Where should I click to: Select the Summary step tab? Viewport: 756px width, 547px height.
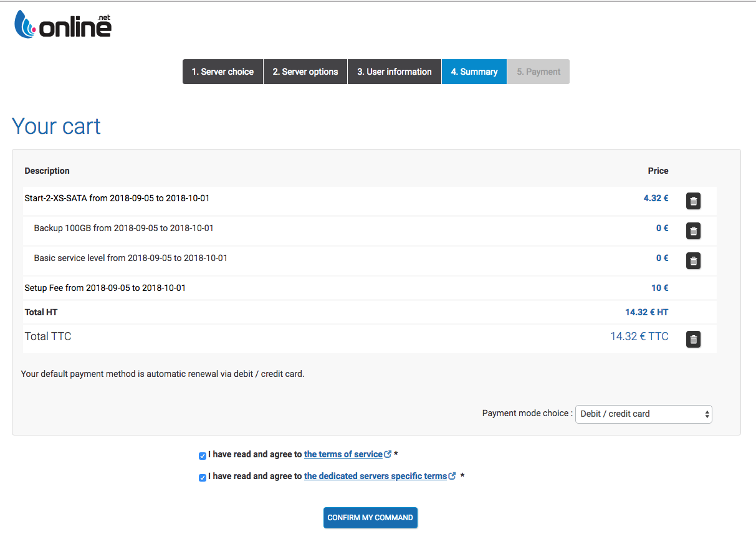(474, 72)
